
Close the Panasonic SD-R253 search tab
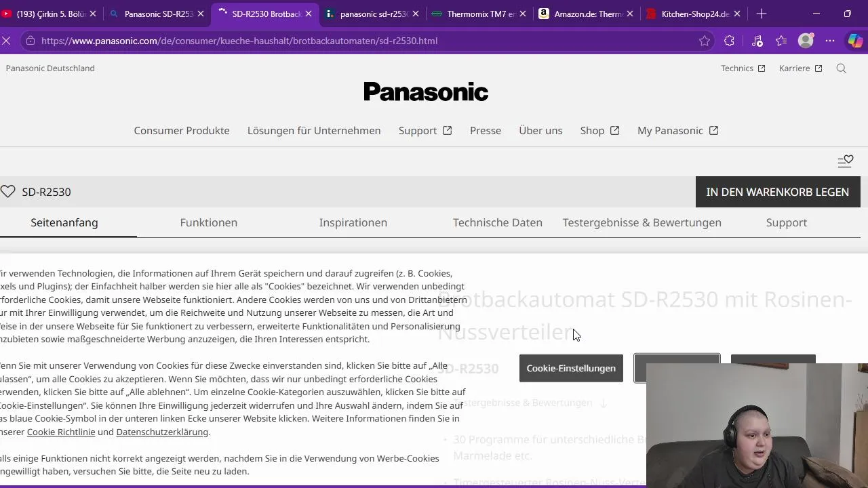pos(201,14)
